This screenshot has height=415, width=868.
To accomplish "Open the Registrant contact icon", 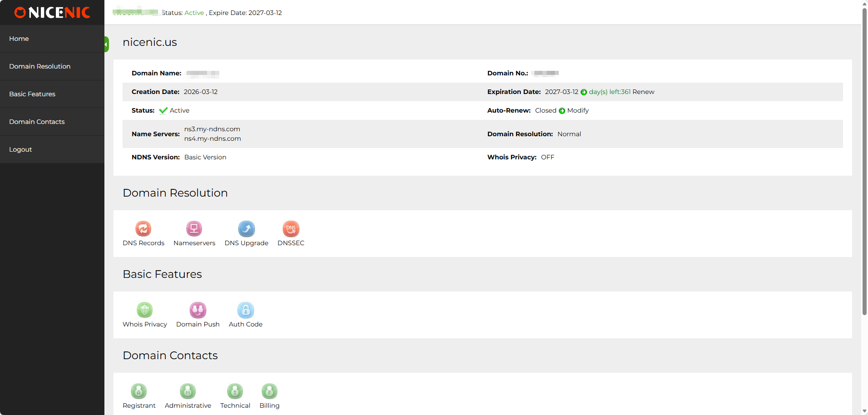I will (x=139, y=391).
